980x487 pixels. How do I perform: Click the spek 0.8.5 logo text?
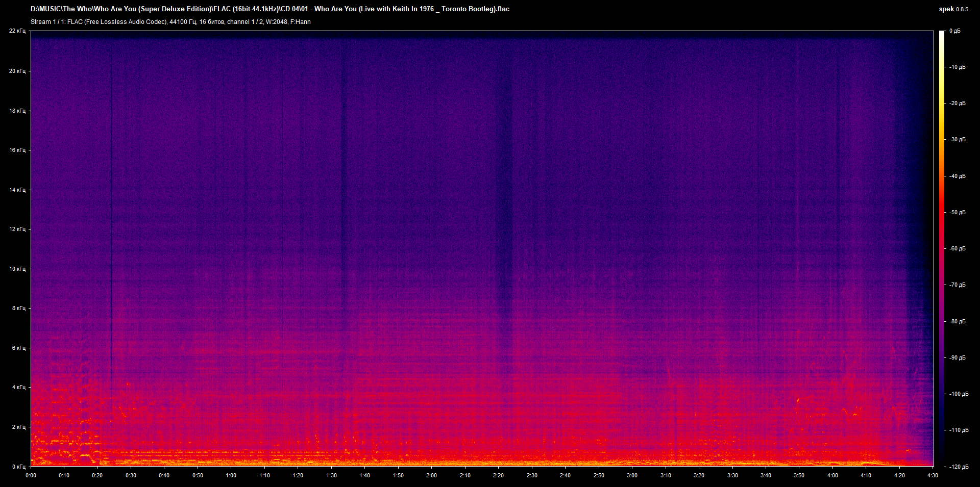(x=953, y=9)
